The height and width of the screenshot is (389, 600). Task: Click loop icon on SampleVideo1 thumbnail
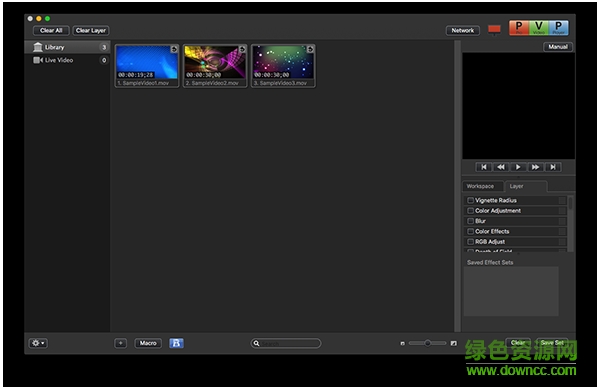tap(174, 49)
